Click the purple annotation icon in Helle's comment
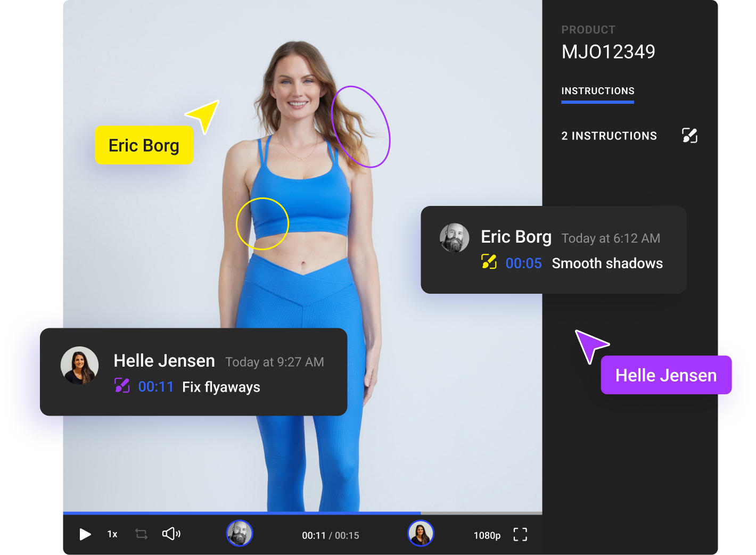The height and width of the screenshot is (555, 756). (x=122, y=385)
